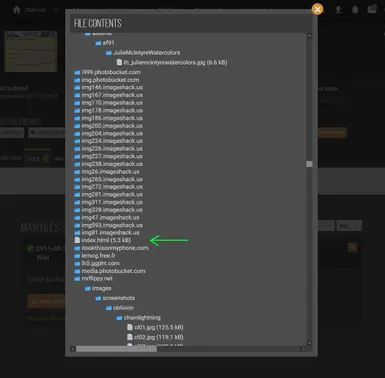This screenshot has width=385, height=378.
Task: Select cl02.jpg file entry
Action: (155, 337)
